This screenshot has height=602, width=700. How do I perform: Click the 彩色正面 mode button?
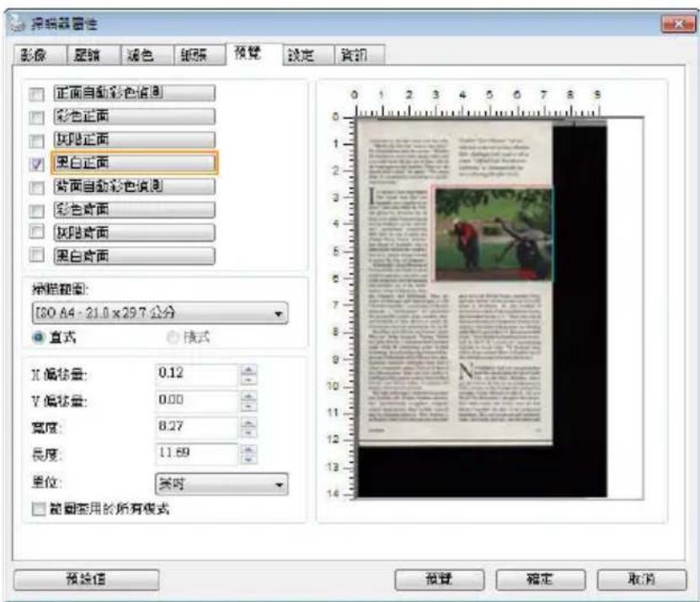tap(135, 116)
